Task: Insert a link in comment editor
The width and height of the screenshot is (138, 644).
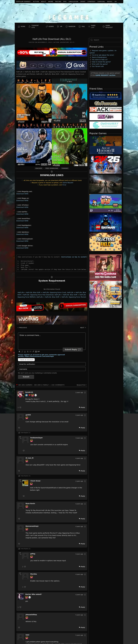Action: coord(33,352)
